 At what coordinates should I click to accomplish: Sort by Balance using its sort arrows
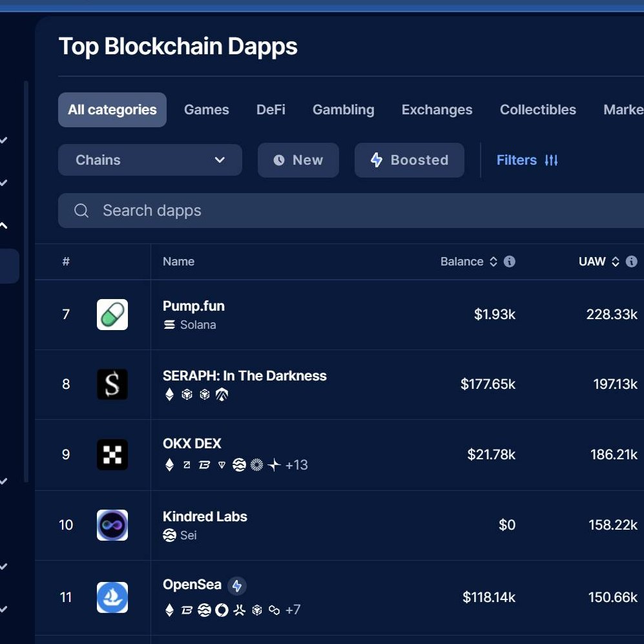click(x=493, y=262)
